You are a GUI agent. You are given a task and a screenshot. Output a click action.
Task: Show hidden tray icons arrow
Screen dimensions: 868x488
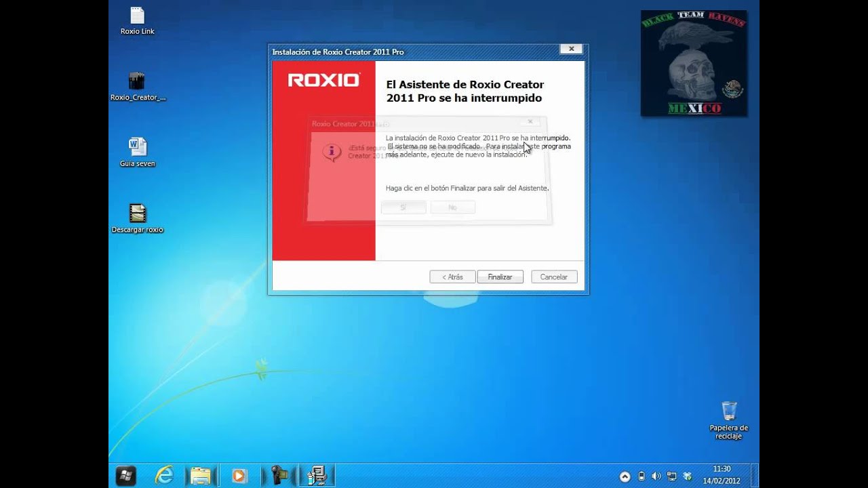[x=625, y=476]
